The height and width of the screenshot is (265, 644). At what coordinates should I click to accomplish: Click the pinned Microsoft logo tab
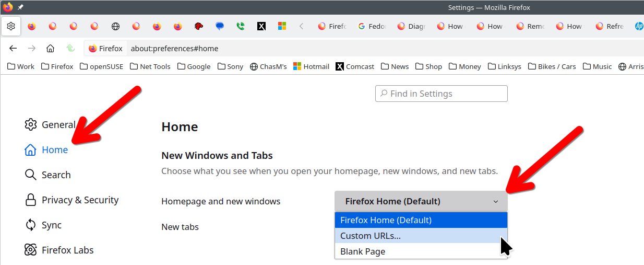[x=282, y=26]
